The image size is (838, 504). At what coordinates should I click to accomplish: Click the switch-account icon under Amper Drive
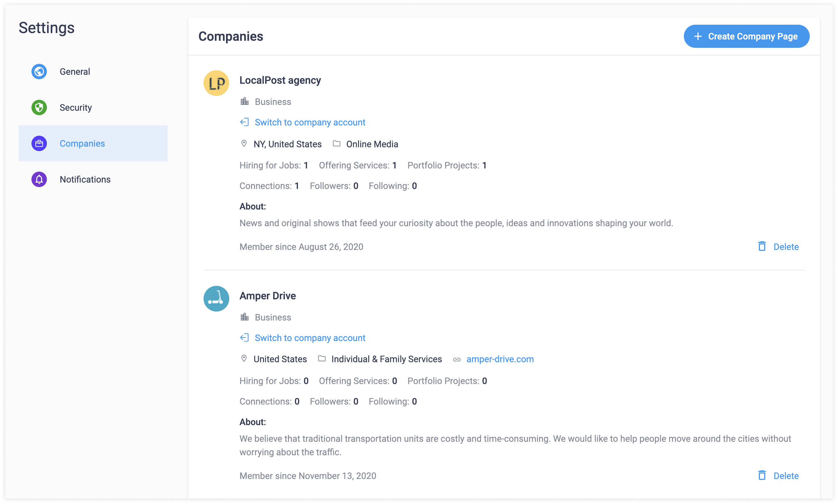244,338
